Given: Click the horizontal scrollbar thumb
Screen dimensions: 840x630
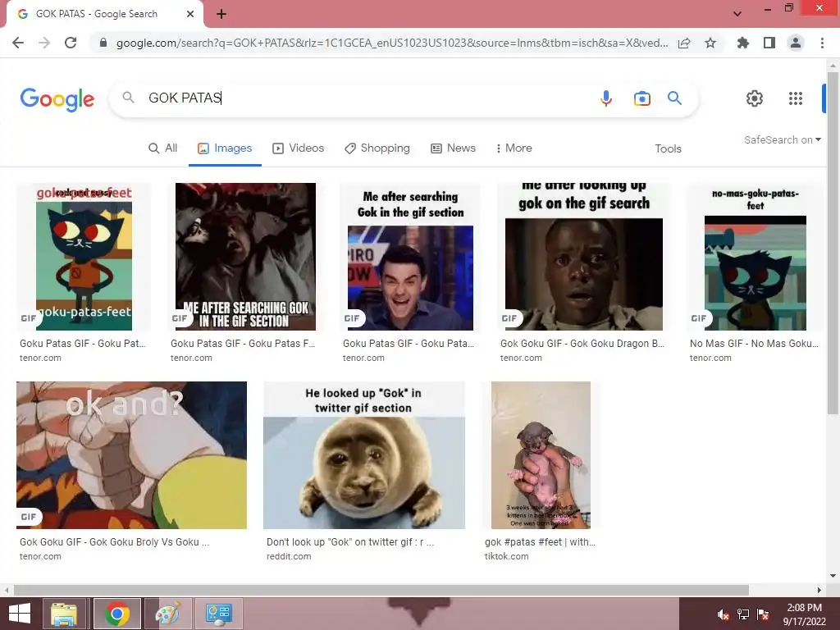Looking at the screenshot, I should [381, 590].
